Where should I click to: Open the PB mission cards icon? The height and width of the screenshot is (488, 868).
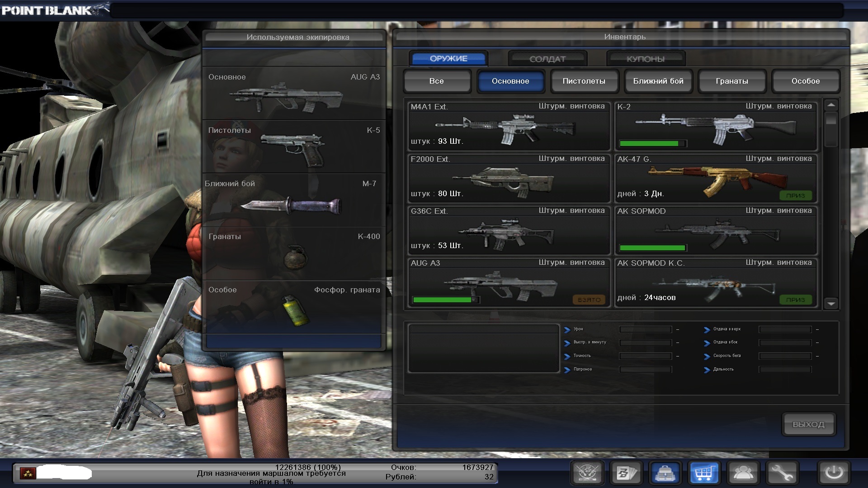[x=626, y=473]
